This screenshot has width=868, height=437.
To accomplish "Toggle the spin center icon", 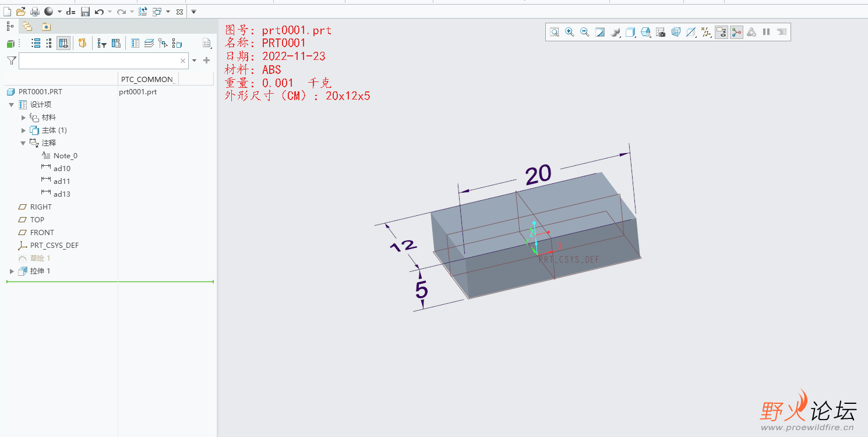I will [x=736, y=32].
